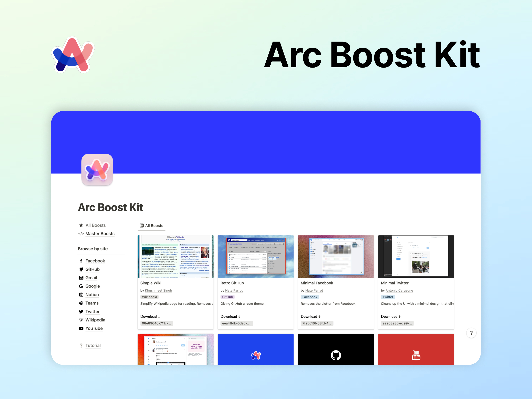Open the blue Arc logo card thumbnail
The width and height of the screenshot is (532, 399).
pyautogui.click(x=256, y=349)
